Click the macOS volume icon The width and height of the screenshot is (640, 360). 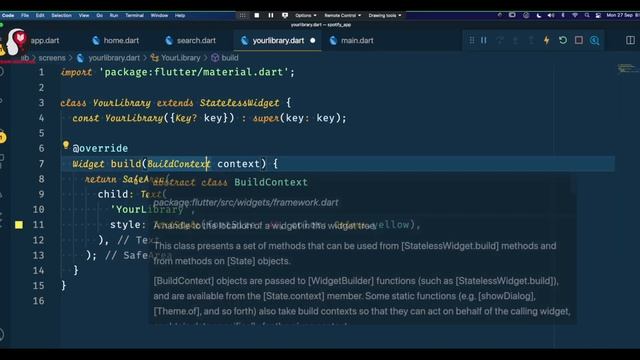tap(551, 16)
